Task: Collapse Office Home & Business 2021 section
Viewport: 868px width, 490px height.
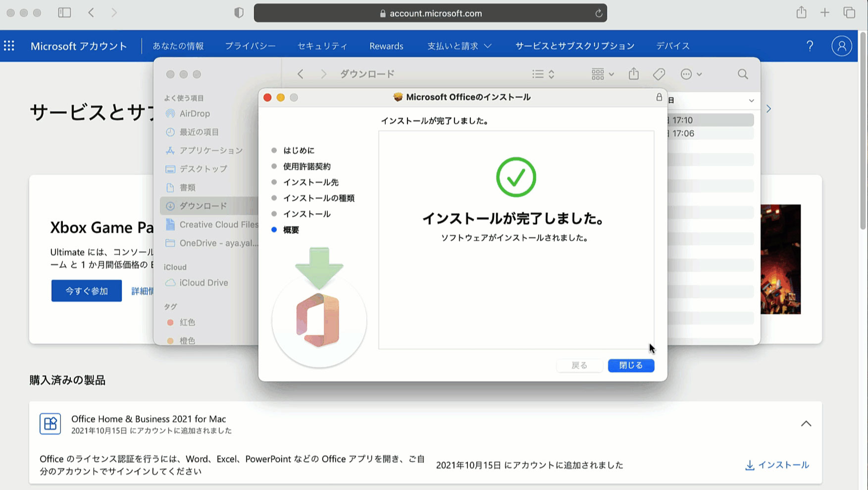Action: pos(806,424)
